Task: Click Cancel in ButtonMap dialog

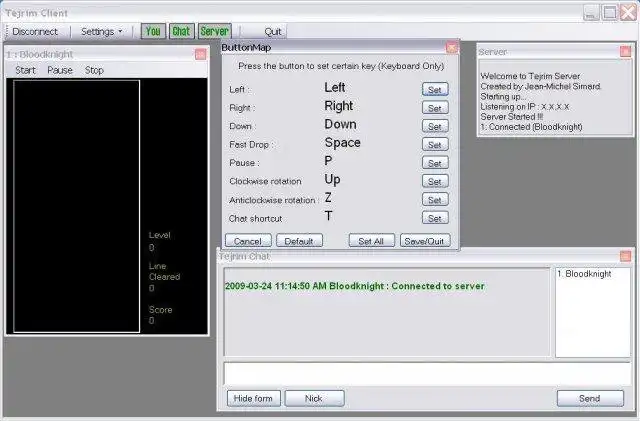Action: [x=248, y=241]
